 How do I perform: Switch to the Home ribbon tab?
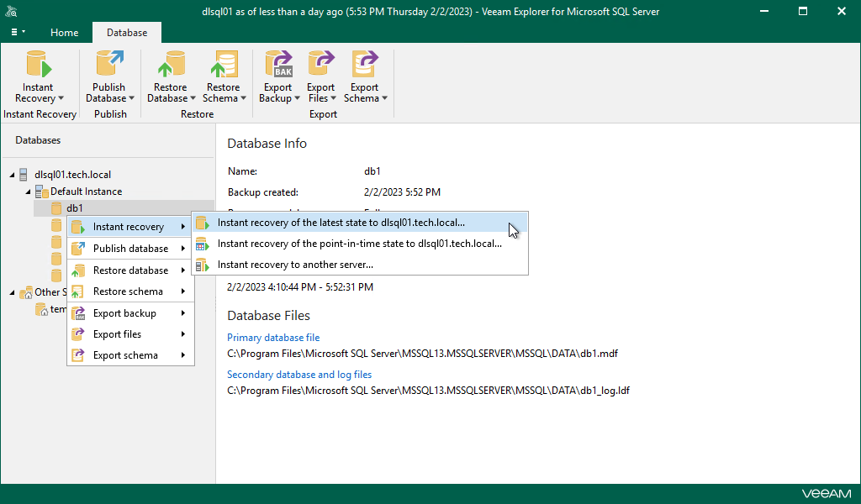pos(64,32)
